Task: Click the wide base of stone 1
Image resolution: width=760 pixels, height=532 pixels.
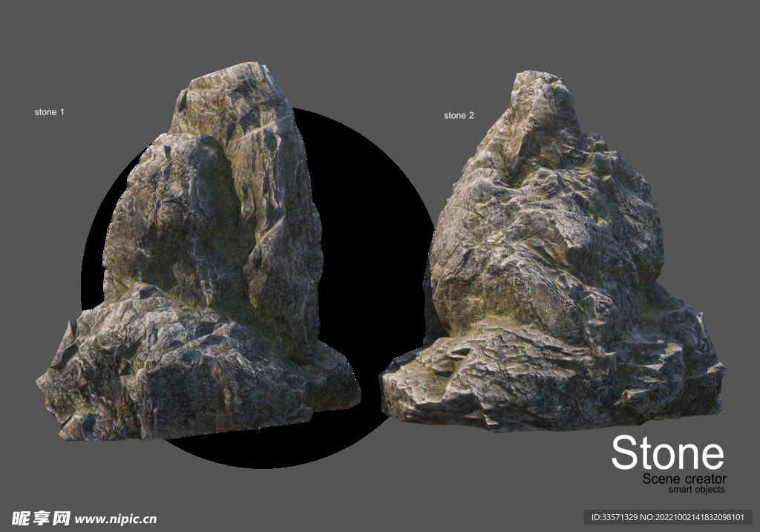Action: pyautogui.click(x=186, y=386)
